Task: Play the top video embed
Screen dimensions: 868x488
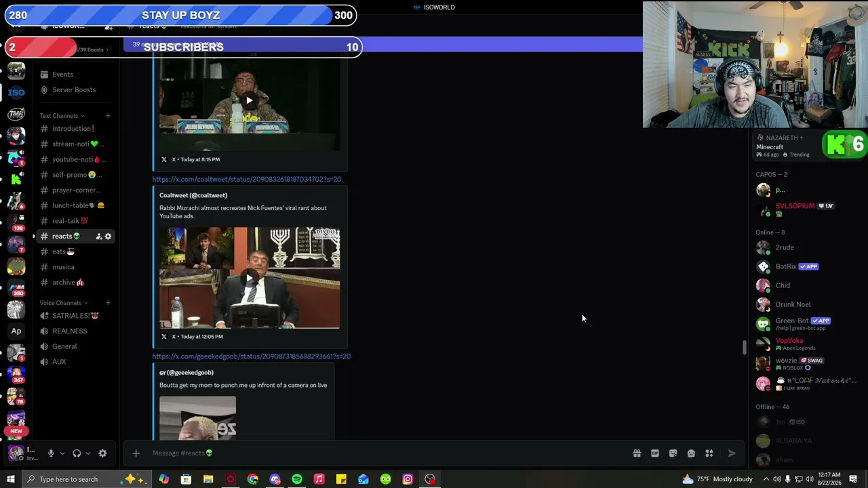Action: [250, 100]
